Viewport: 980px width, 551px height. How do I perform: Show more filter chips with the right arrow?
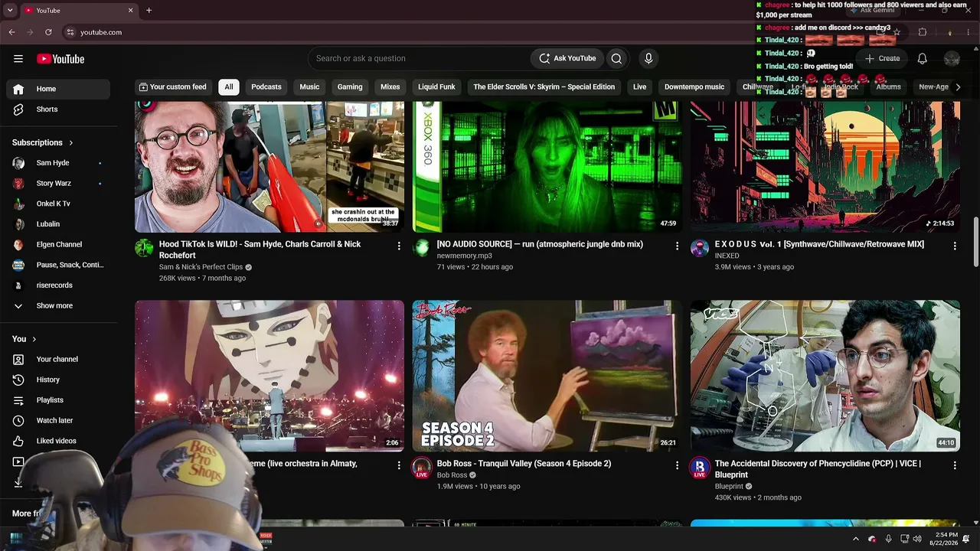pyautogui.click(x=957, y=87)
